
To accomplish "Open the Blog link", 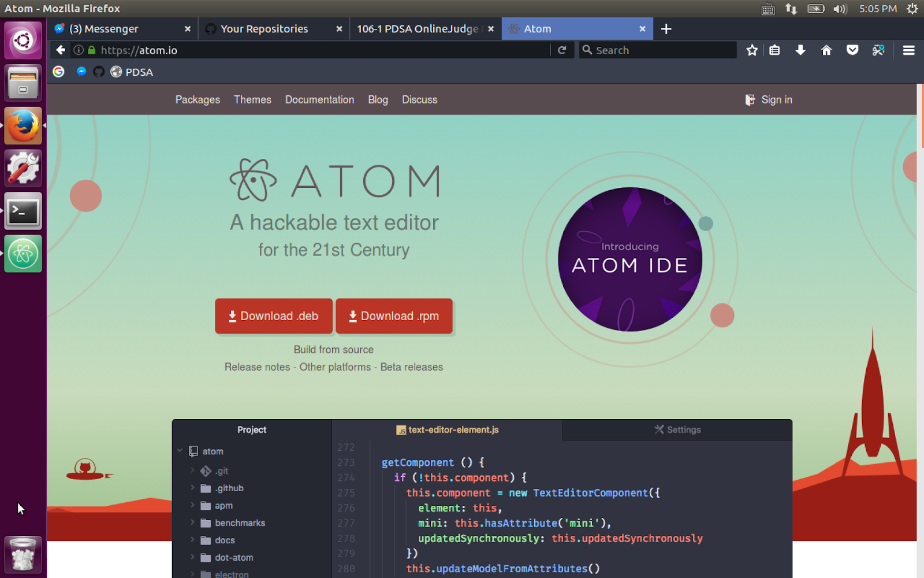I will point(378,99).
